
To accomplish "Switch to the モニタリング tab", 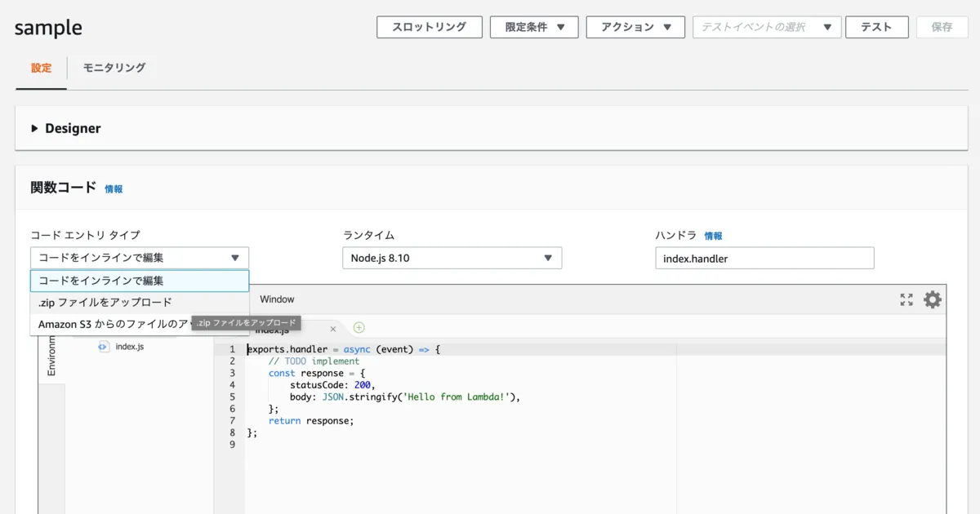I will pos(114,68).
